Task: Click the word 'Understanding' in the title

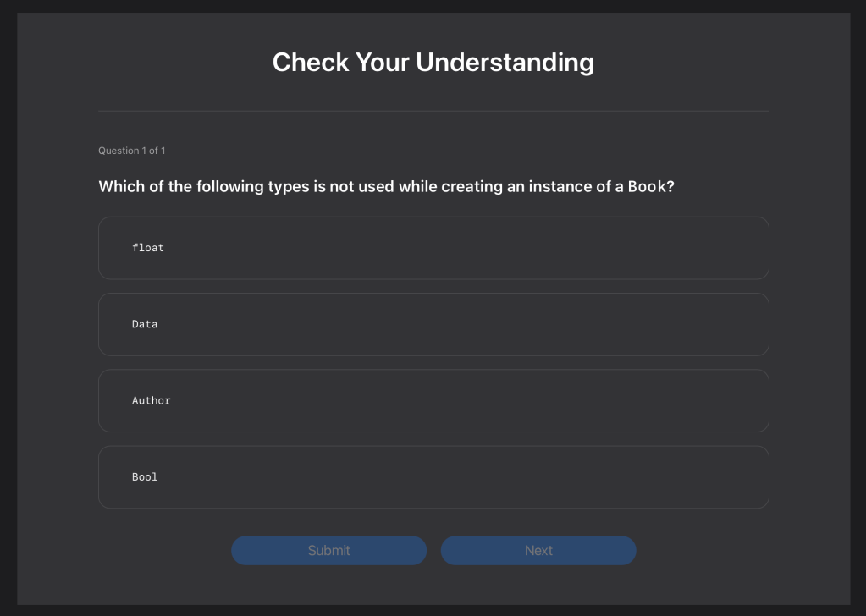Action: pos(505,62)
